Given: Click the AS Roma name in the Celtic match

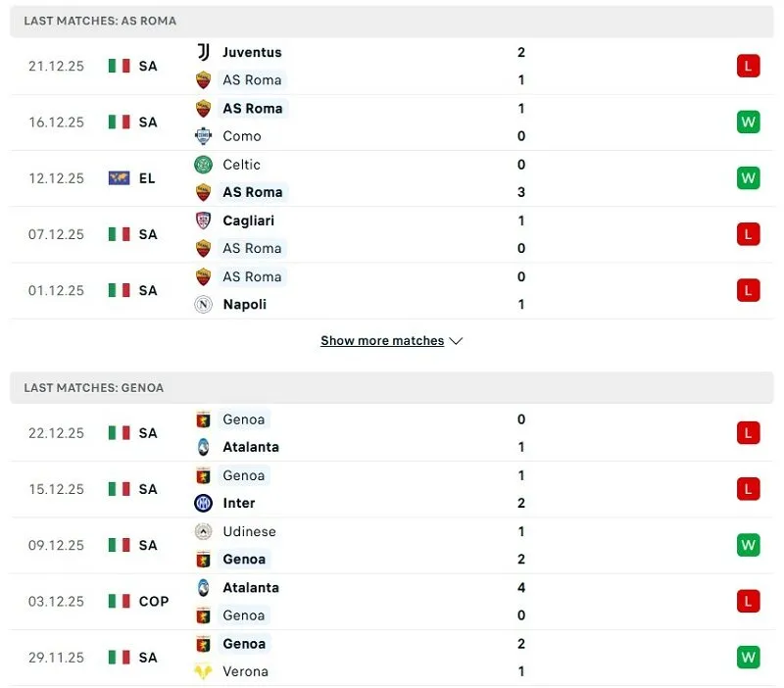Looking at the screenshot, I should 251,192.
